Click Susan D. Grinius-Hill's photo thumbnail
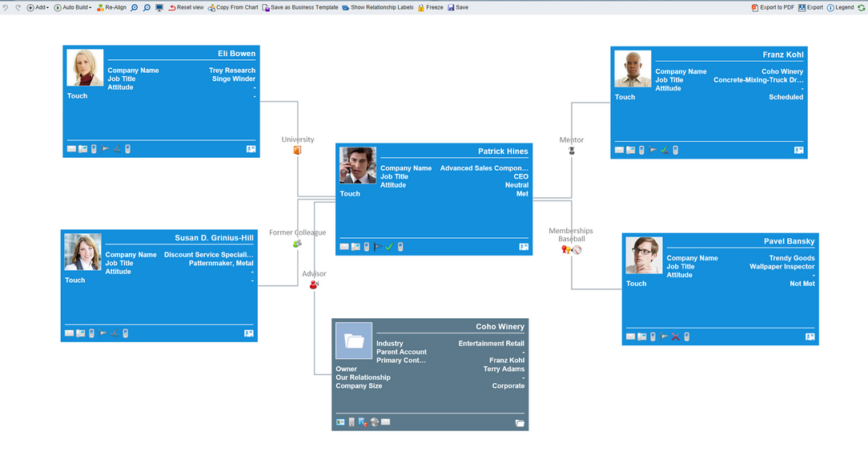The image size is (868, 464). 82,252
